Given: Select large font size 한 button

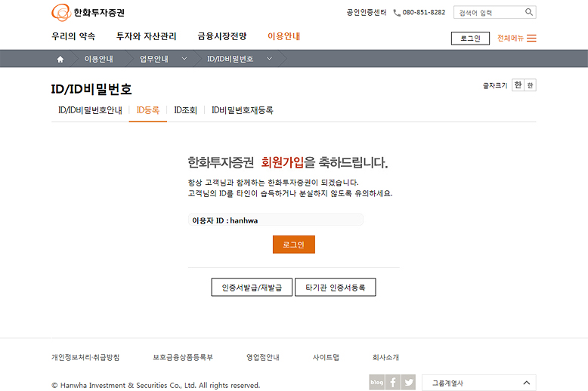Looking at the screenshot, I should pyautogui.click(x=518, y=85).
